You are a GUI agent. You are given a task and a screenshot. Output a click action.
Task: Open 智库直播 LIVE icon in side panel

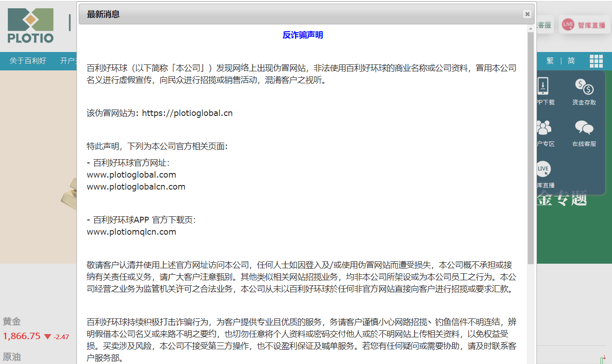point(545,175)
